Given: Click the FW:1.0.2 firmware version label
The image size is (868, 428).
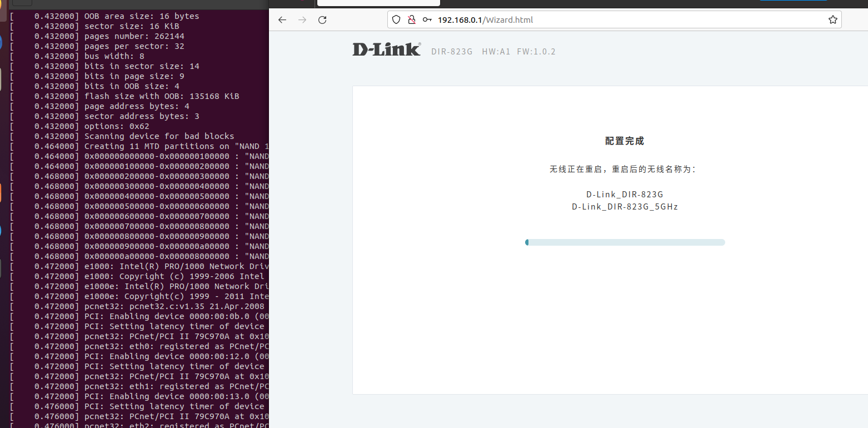Looking at the screenshot, I should point(536,52).
